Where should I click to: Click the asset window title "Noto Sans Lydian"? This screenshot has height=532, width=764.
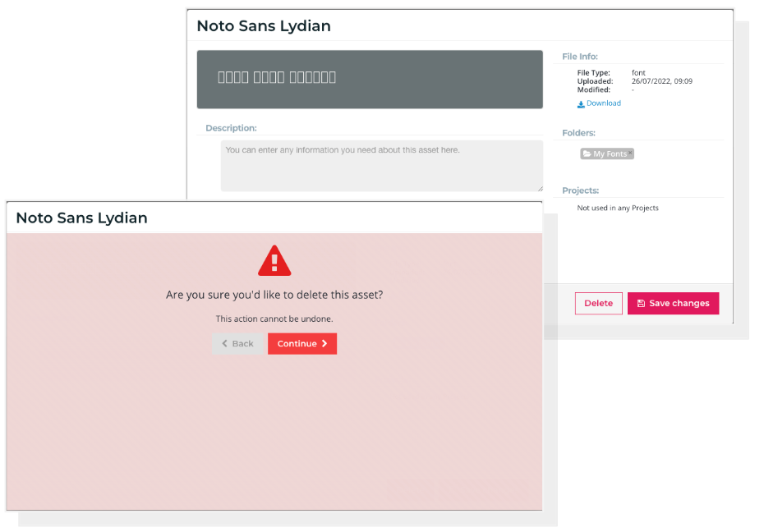click(264, 25)
